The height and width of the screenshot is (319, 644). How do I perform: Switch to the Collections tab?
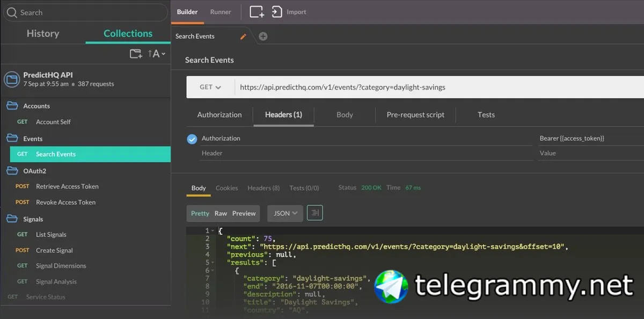128,33
